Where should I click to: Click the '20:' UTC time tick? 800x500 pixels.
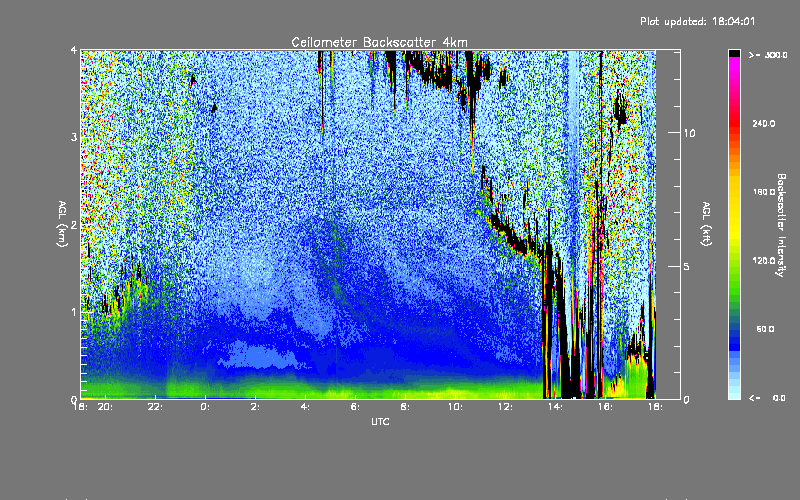tap(105, 407)
